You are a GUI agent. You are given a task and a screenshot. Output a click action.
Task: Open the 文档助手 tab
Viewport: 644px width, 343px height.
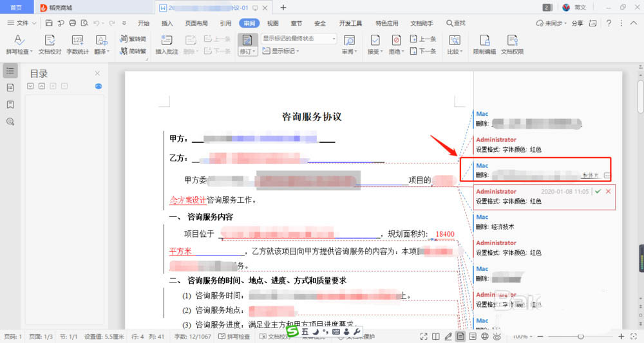click(422, 23)
